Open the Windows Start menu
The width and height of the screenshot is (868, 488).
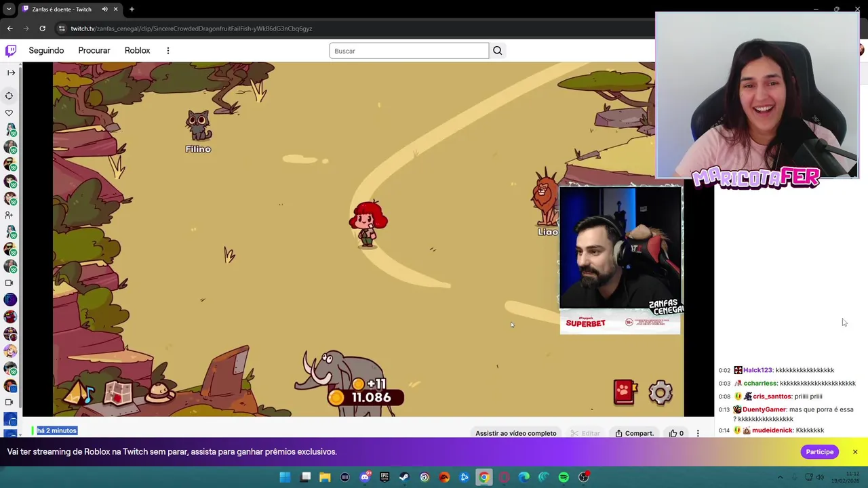click(x=285, y=477)
